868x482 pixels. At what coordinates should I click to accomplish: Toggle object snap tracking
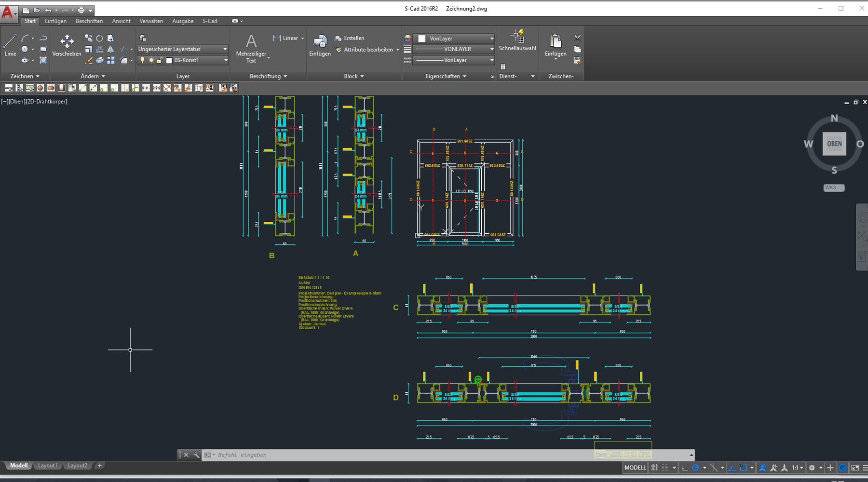click(732, 468)
